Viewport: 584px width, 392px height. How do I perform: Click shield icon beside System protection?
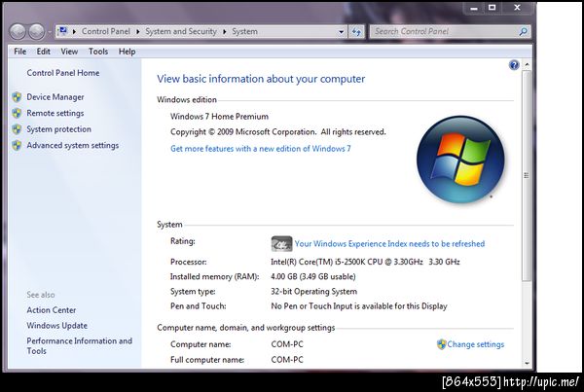click(17, 129)
